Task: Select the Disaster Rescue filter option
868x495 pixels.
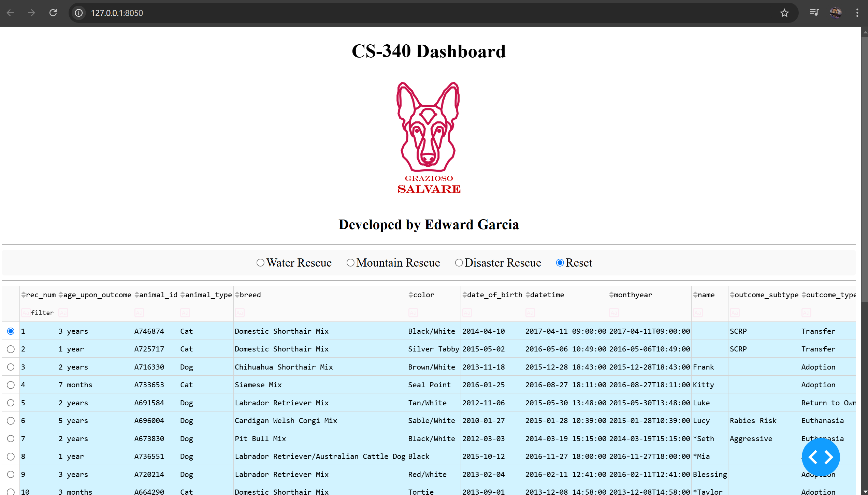Action: [x=459, y=262]
